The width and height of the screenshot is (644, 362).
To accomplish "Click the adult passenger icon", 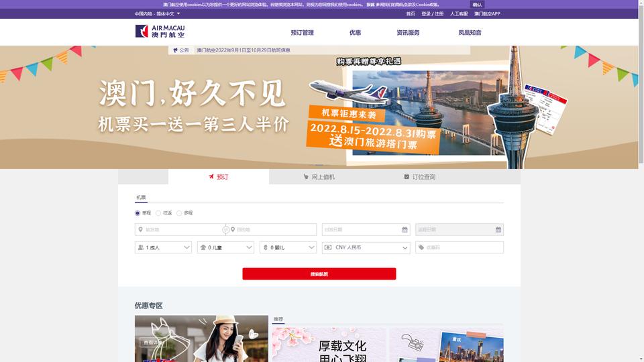I will coord(140,247).
